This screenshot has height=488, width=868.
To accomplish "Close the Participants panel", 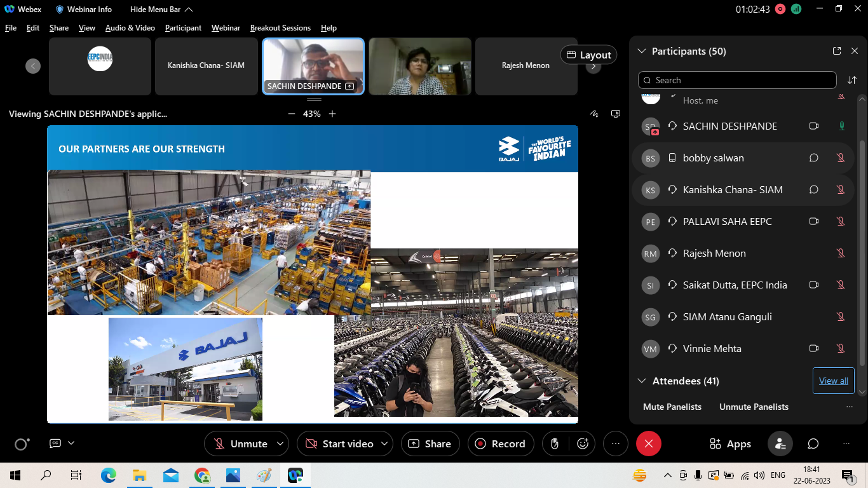I will coord(855,51).
